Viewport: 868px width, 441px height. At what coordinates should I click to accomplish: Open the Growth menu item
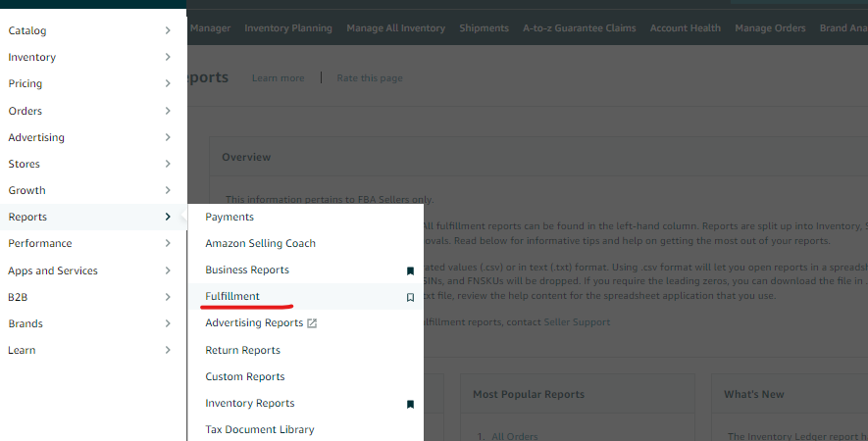tap(93, 190)
